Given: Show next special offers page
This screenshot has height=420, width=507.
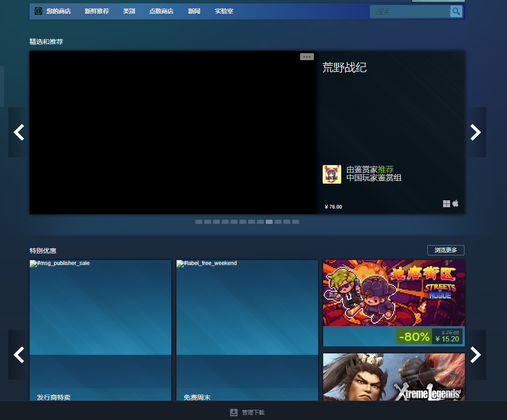Looking at the screenshot, I should click(476, 355).
